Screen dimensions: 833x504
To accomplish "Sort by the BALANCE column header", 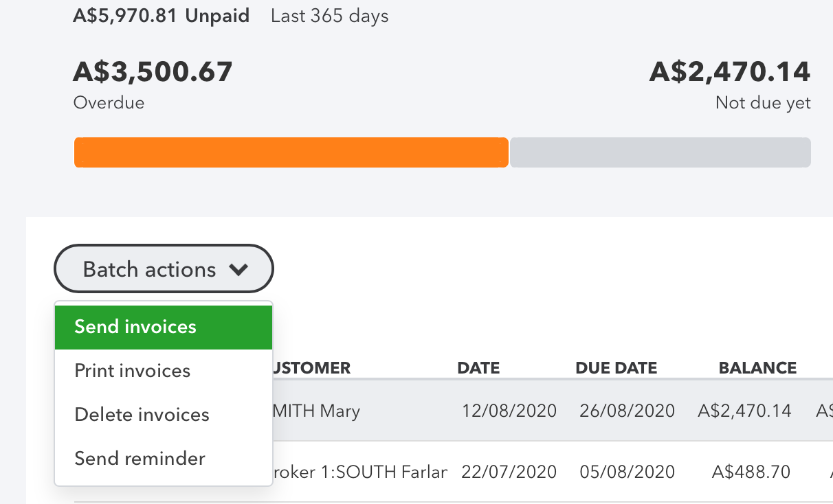I will pos(757,368).
